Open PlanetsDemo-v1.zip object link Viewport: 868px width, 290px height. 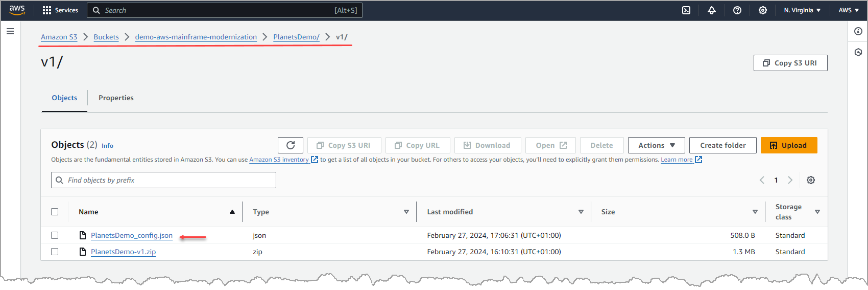click(124, 252)
